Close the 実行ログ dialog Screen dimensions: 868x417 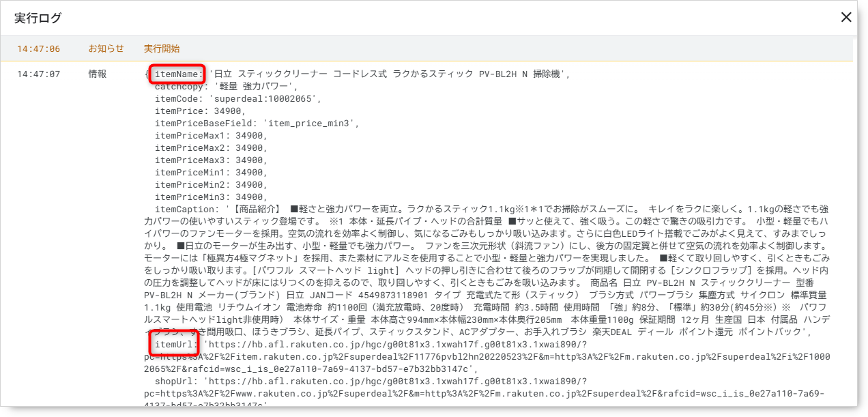[846, 18]
